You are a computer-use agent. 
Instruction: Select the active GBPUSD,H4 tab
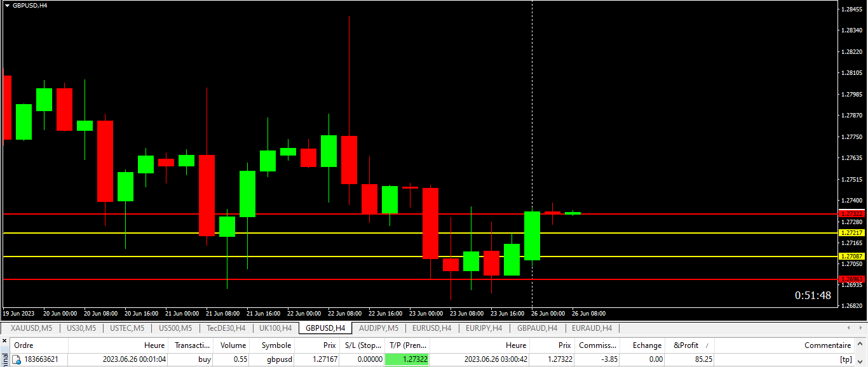coord(325,328)
